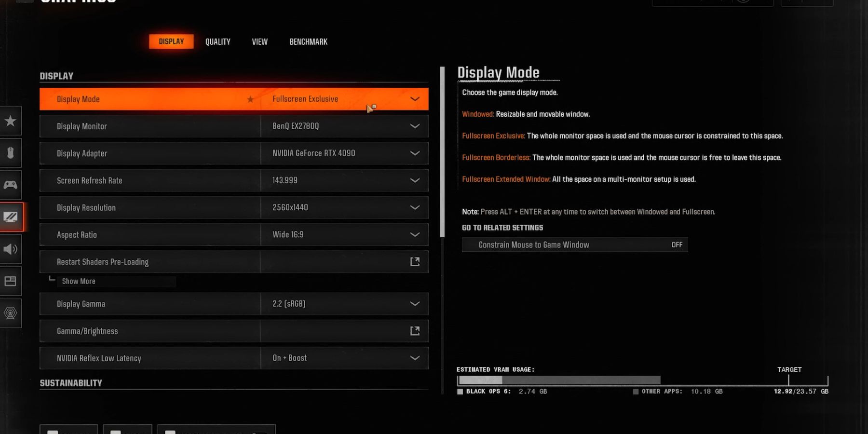Click the Target VRAM marker label
868x434 pixels.
[x=789, y=369]
